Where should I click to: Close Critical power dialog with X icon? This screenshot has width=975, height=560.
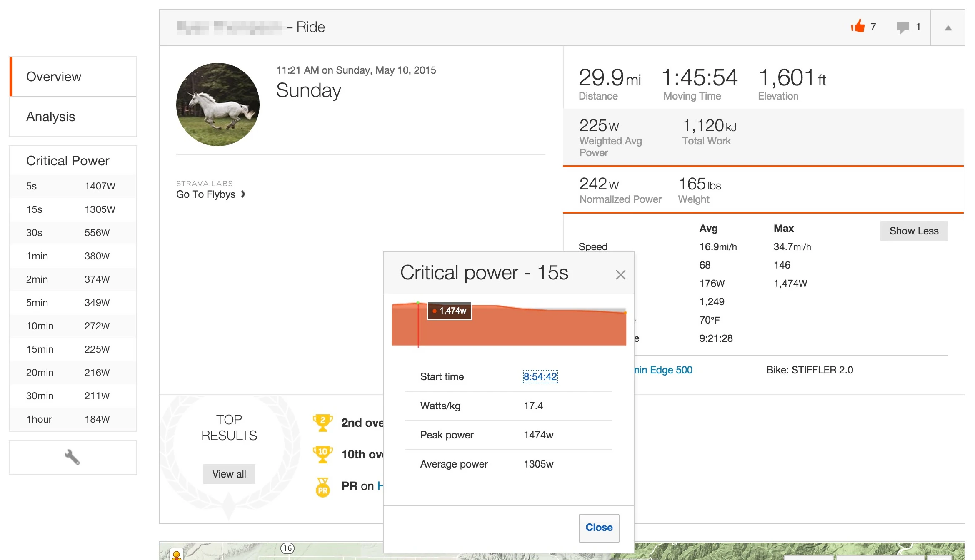[x=620, y=275]
